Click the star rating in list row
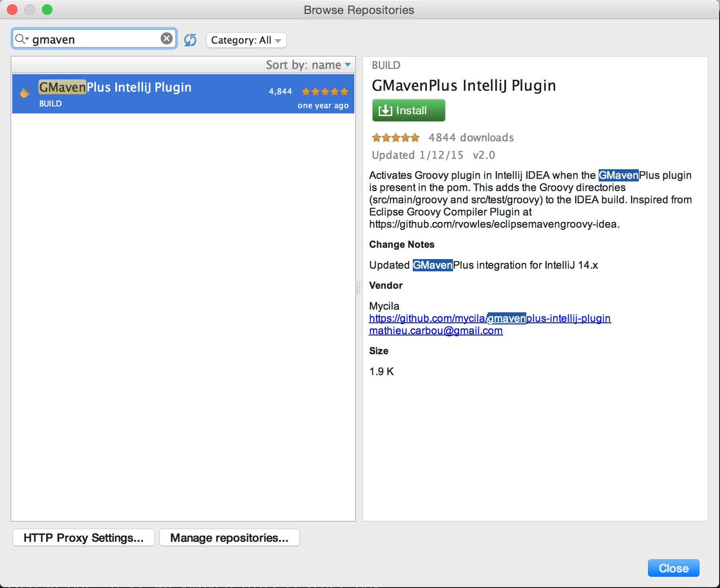 (x=325, y=92)
